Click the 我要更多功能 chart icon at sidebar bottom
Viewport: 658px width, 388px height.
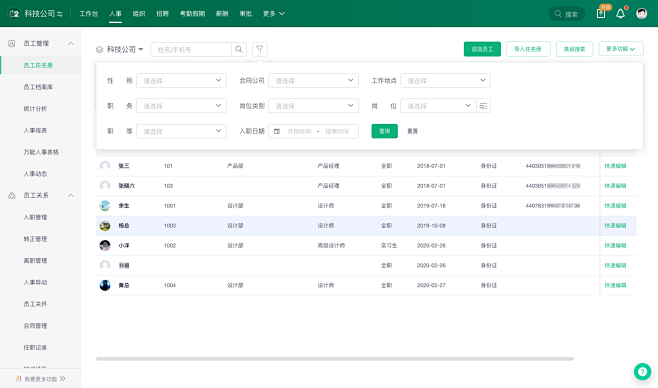(x=18, y=378)
